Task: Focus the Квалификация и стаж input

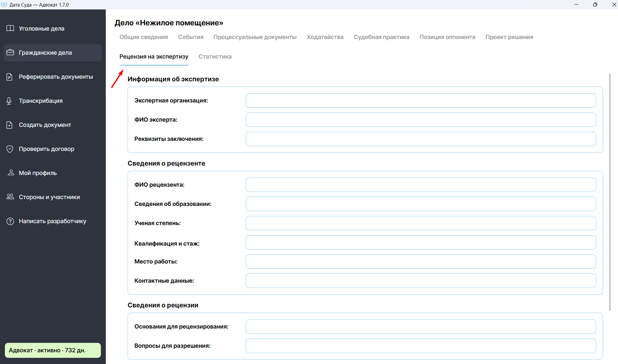Action: (421, 242)
